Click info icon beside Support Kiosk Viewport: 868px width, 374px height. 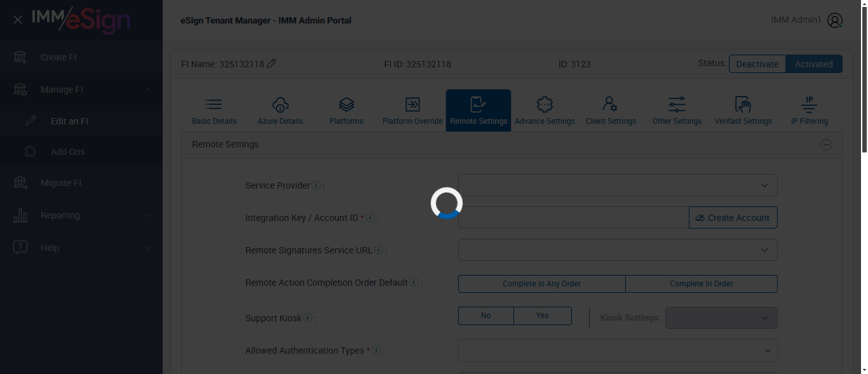click(308, 317)
